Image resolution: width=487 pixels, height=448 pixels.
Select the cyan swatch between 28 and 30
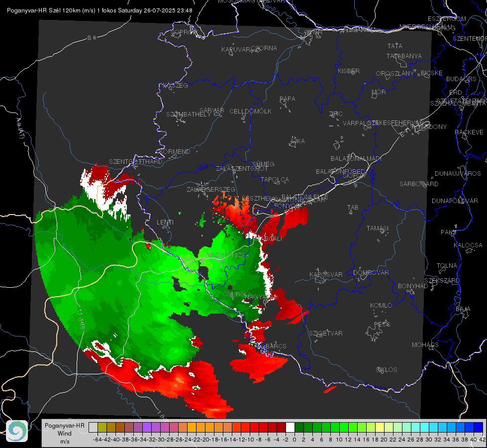tap(425, 428)
